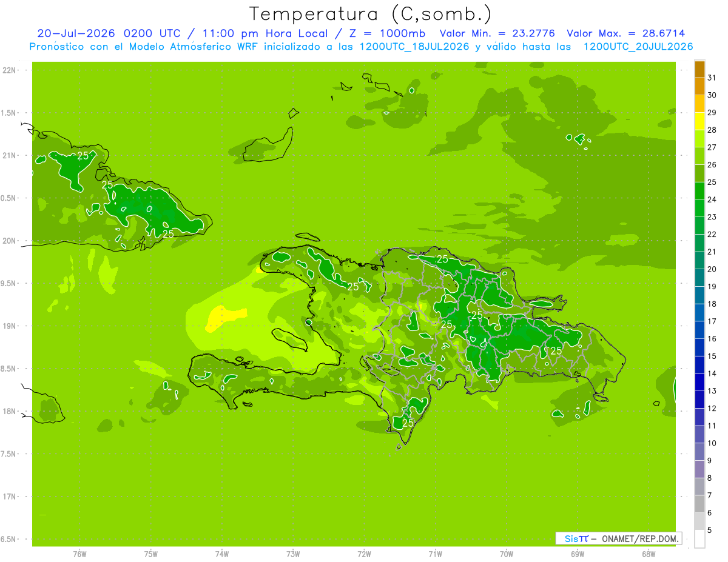Click the legend value 28
Screen dimensions: 728x562
712,130
